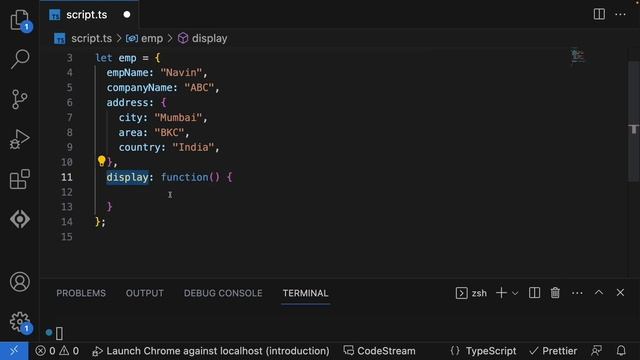Open Run and Debug view

point(20,139)
